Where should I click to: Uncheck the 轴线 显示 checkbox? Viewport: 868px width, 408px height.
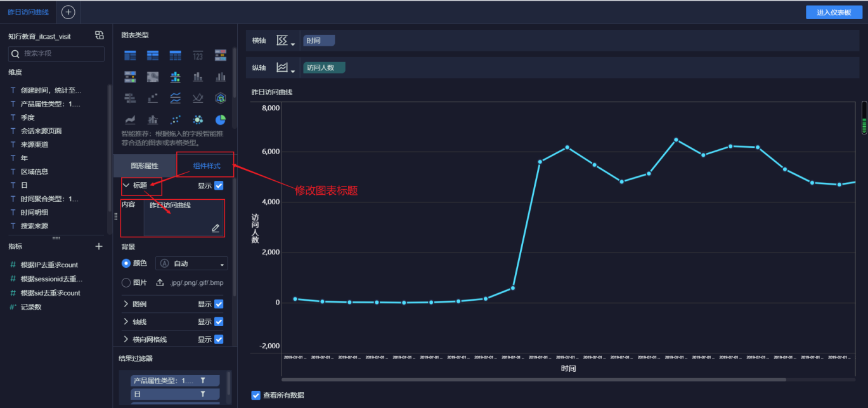coord(219,322)
